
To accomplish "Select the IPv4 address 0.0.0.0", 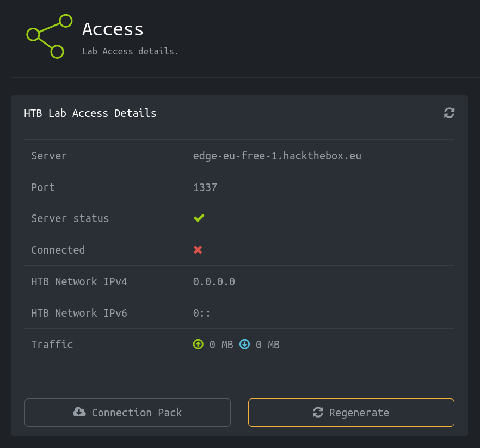I will click(214, 282).
